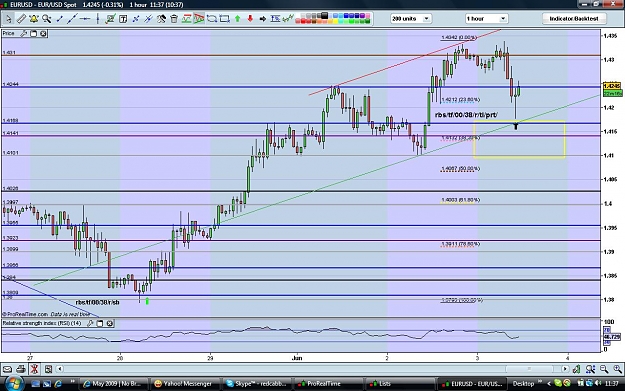Open the 1 hour timeframe dropdown
The width and height of the screenshot is (625, 391).
click(x=486, y=19)
